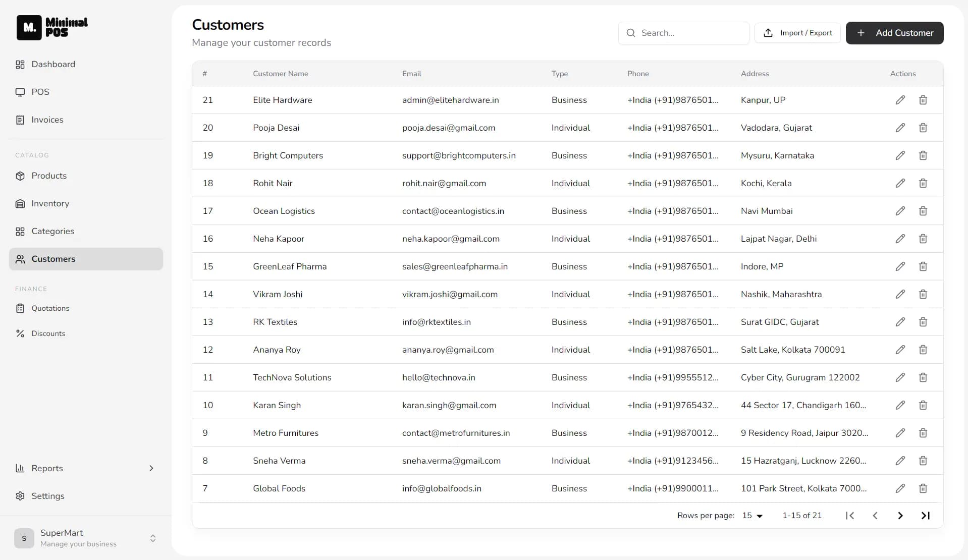Open the rows per page dropdown

[752, 516]
